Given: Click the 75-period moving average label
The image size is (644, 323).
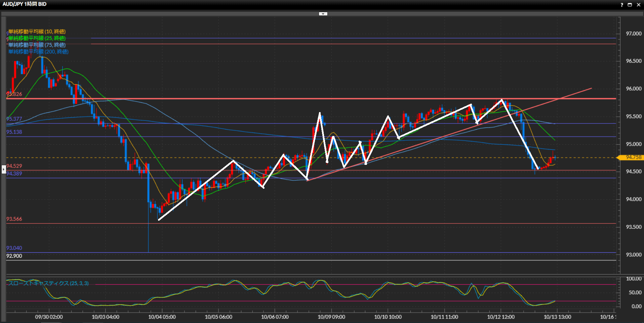Looking at the screenshot, I should coord(37,45).
